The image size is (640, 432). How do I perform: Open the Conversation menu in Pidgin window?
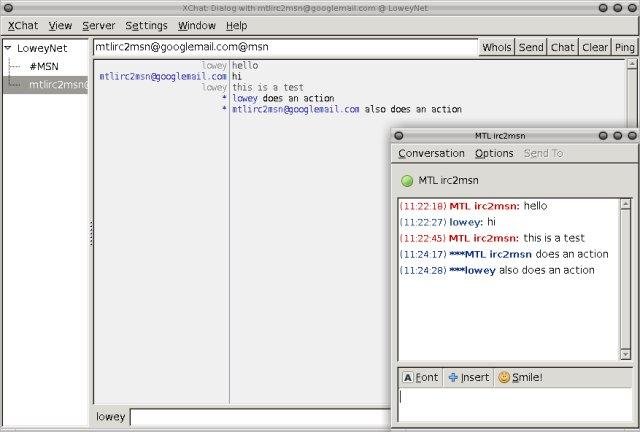[x=431, y=153]
